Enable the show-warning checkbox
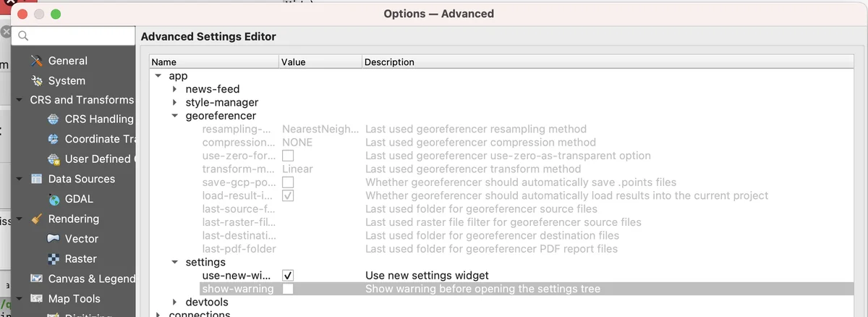This screenshot has height=317, width=868. [288, 289]
